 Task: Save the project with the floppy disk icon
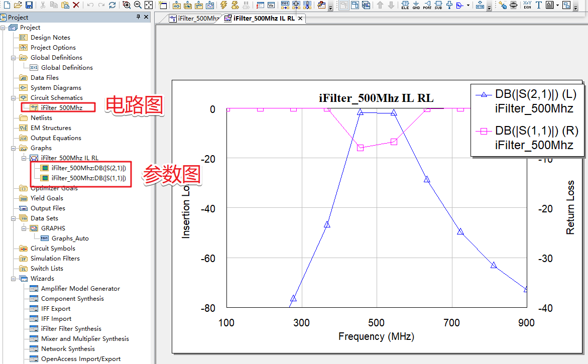coord(29,5)
